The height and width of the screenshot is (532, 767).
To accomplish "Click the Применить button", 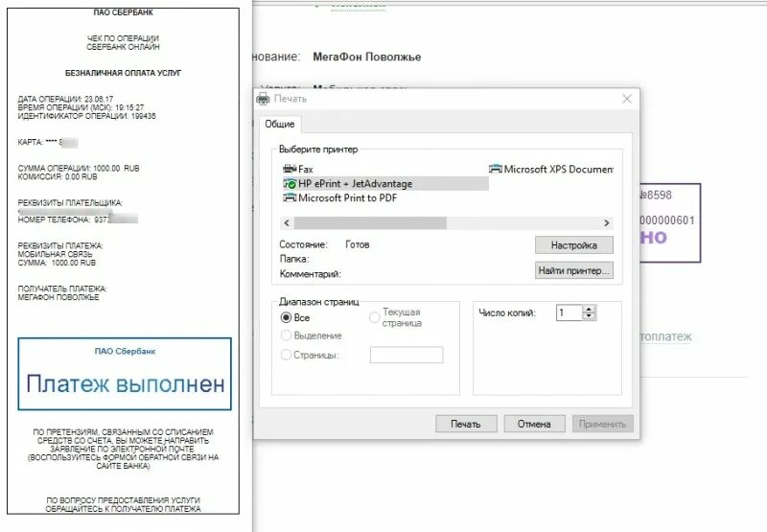I will 603,424.
